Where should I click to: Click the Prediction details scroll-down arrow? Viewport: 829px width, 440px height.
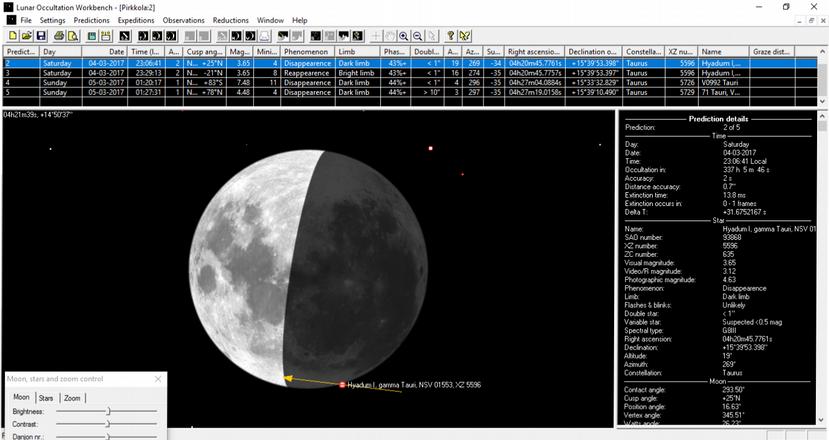822,419
